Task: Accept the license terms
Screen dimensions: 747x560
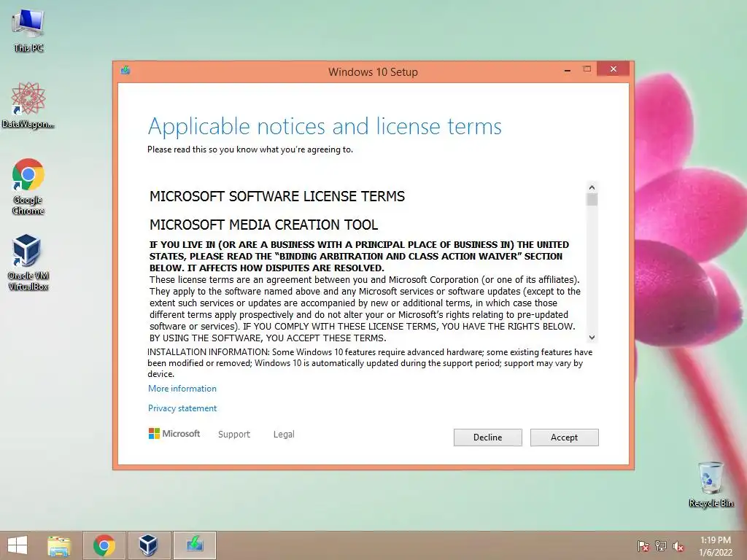Action: click(x=564, y=437)
